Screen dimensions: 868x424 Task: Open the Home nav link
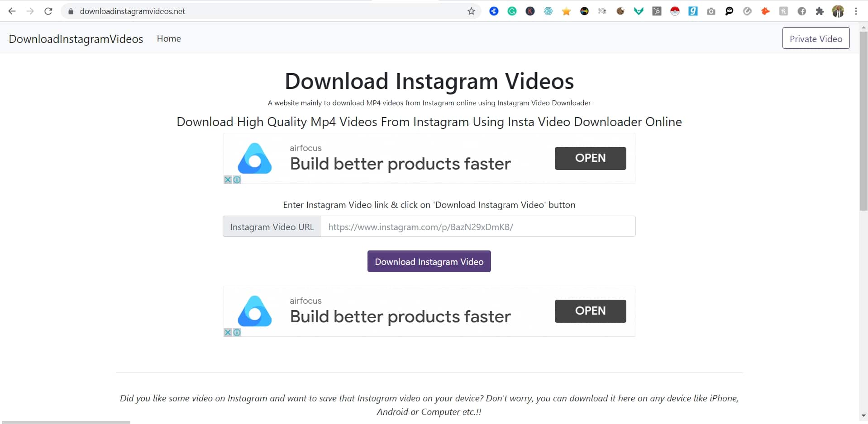tap(169, 38)
